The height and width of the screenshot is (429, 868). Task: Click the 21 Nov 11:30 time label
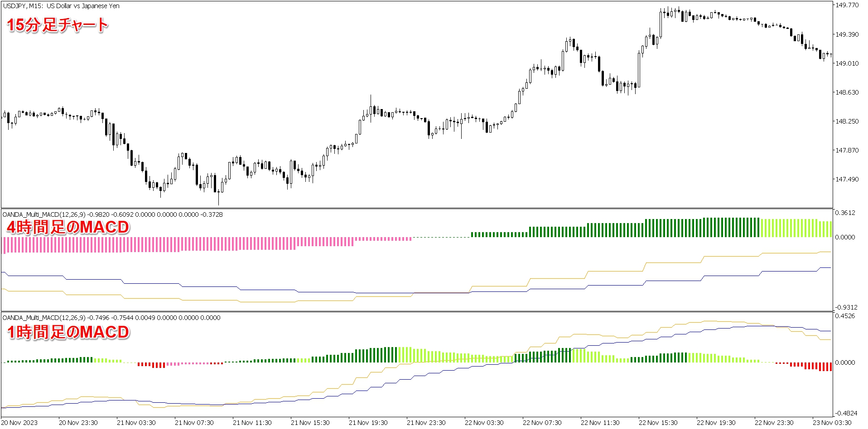pos(252,423)
